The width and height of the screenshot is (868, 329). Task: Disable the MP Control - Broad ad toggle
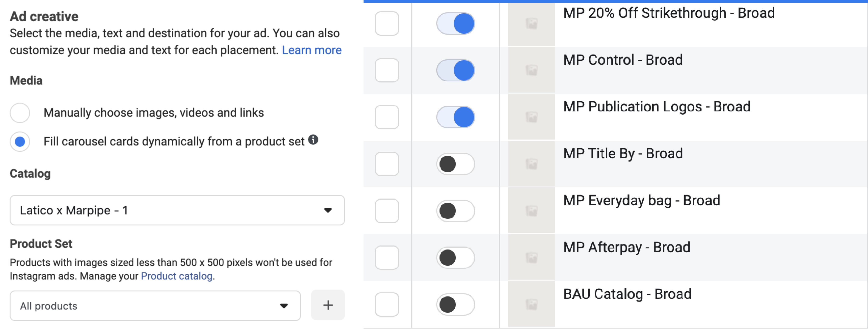(x=455, y=70)
